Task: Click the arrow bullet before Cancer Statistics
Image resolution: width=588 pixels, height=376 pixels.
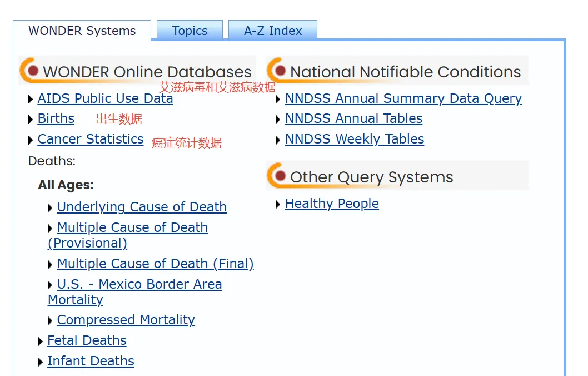Action: (31, 140)
